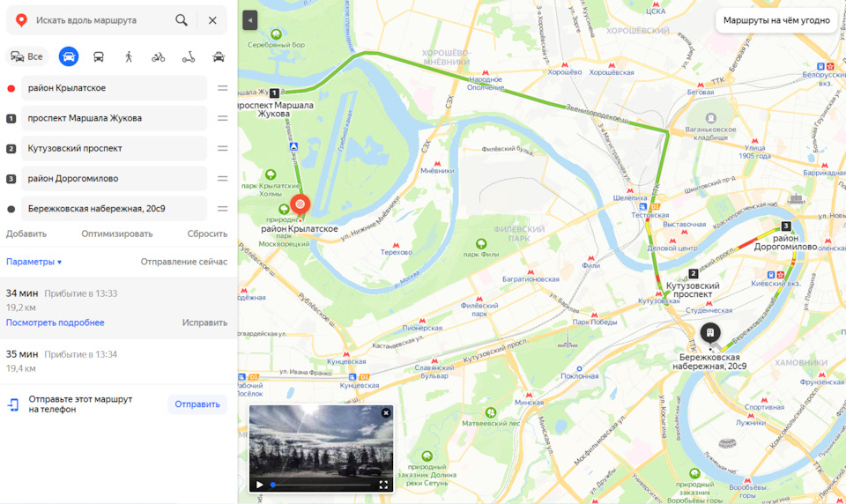Collapse the side panel with arrow button
Image resolution: width=846 pixels, height=504 pixels.
249,20
